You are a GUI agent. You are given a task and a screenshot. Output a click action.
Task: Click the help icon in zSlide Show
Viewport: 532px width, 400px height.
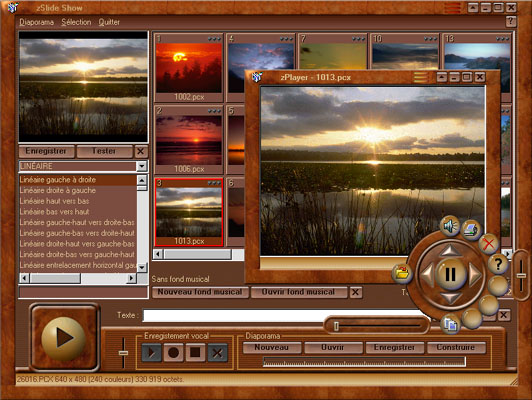tap(511, 22)
